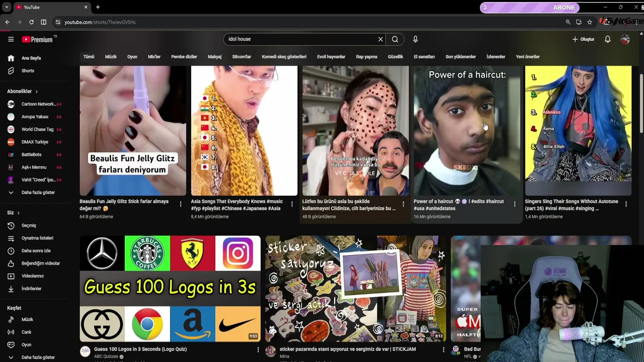
Task: Expand the Siz section arrow
Action: click(18, 213)
